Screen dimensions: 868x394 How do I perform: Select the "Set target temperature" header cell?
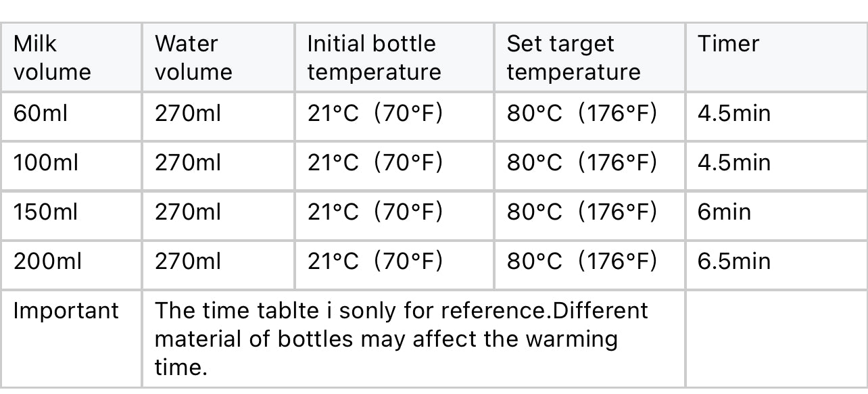point(573,57)
